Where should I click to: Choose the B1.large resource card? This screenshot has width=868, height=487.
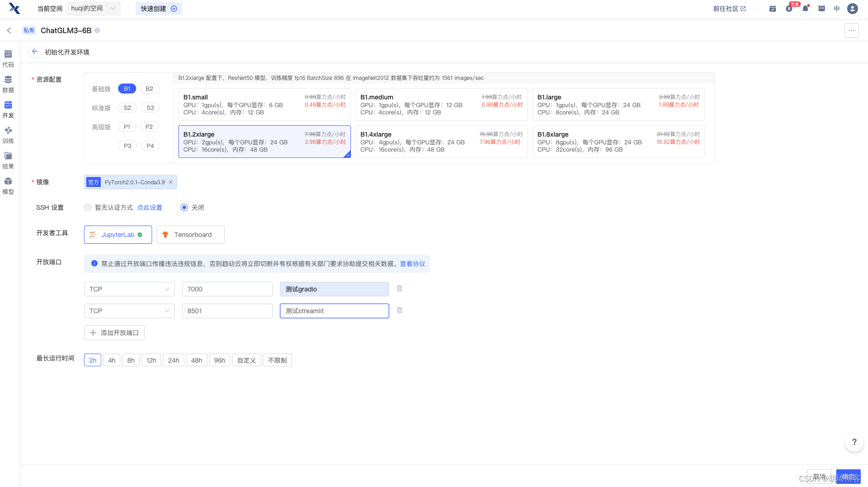click(619, 104)
